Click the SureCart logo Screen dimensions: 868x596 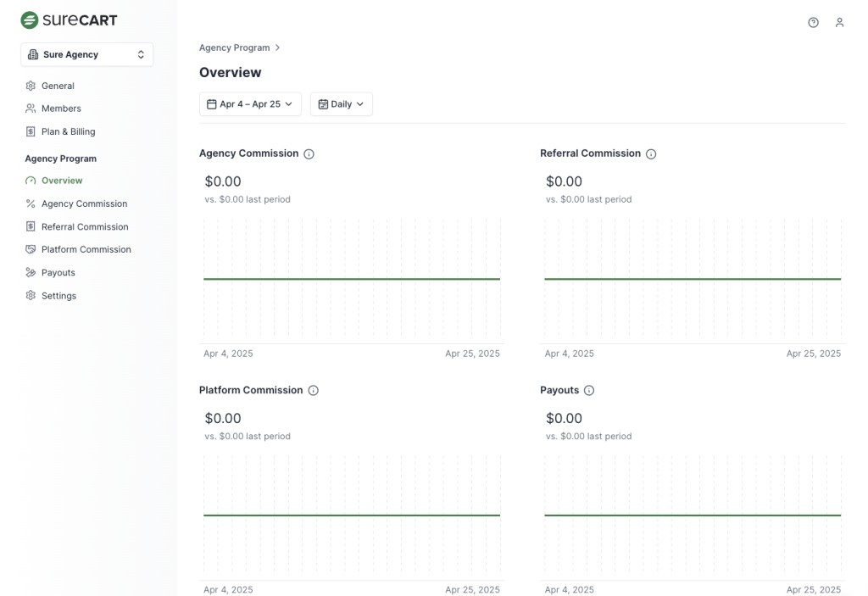click(70, 19)
